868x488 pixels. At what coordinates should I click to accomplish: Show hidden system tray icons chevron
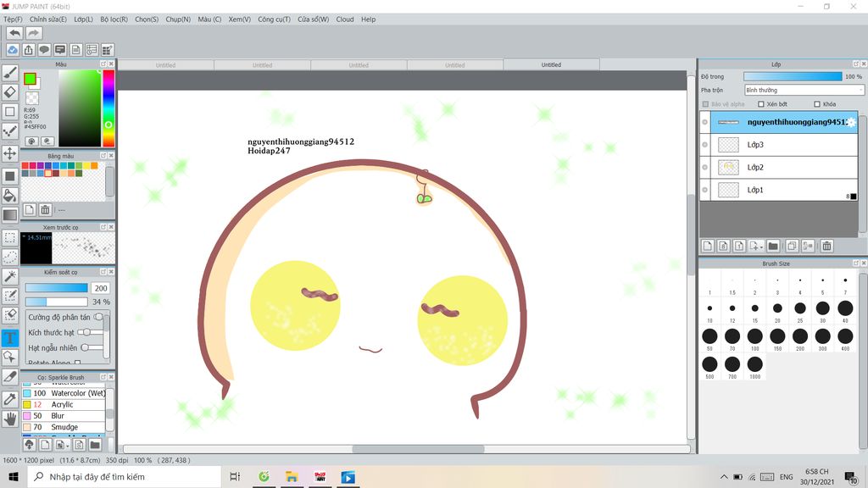[724, 476]
